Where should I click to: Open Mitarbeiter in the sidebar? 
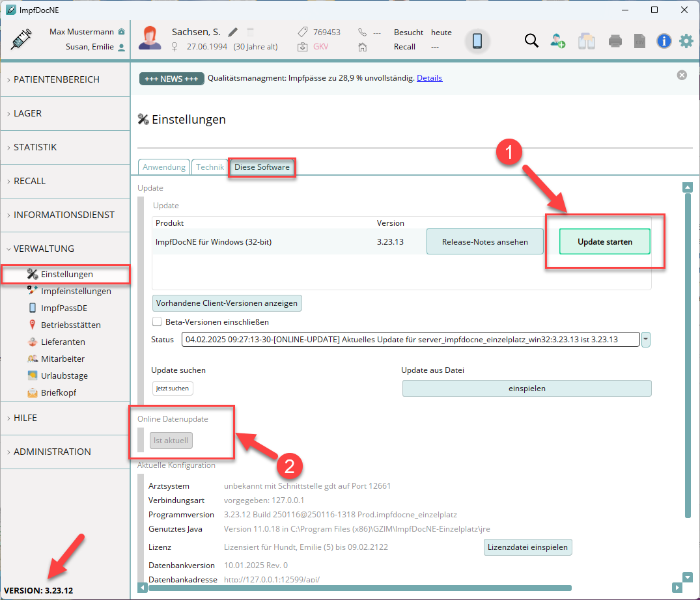(56, 359)
